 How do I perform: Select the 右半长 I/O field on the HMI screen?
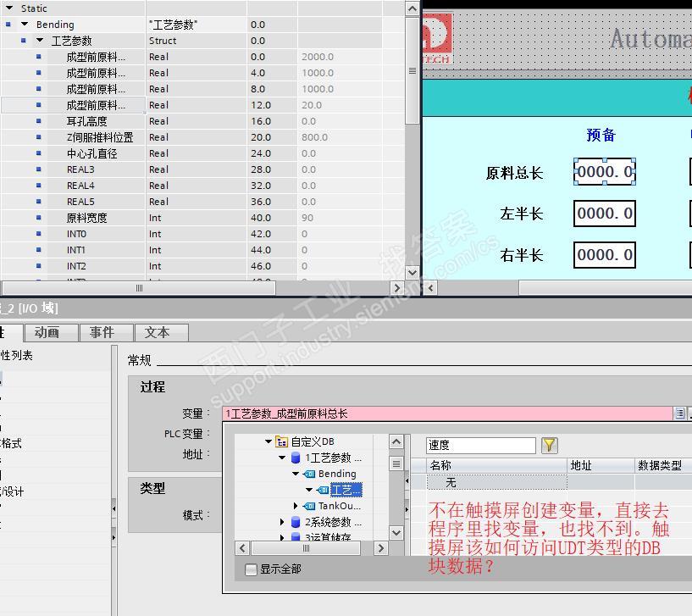[x=604, y=255]
